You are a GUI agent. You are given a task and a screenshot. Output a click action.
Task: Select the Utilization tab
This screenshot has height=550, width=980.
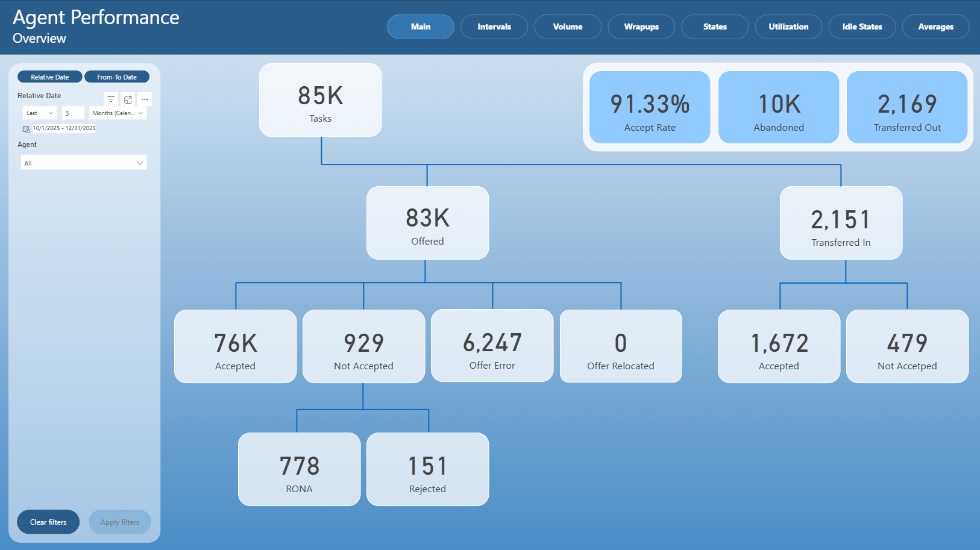(x=788, y=27)
